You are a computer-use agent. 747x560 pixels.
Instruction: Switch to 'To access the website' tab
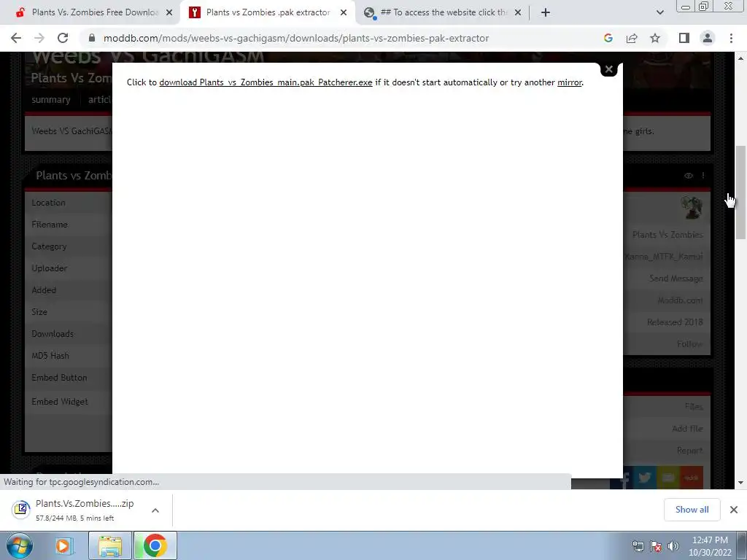pyautogui.click(x=443, y=12)
